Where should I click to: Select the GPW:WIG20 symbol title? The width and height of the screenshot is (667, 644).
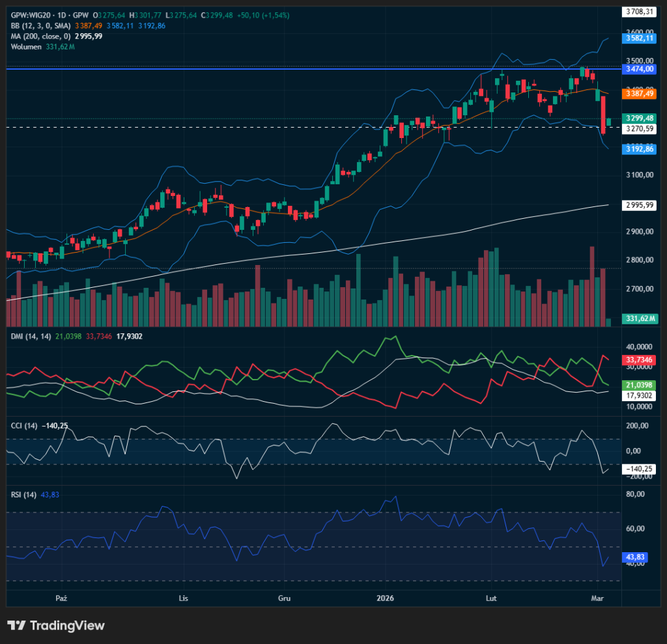(x=33, y=15)
